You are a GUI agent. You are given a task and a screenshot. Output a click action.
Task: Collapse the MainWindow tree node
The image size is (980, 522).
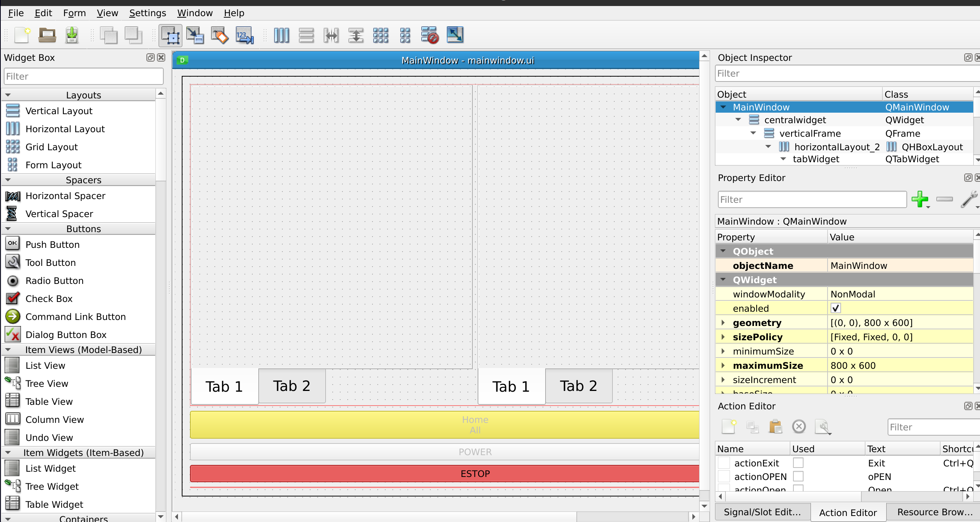(723, 107)
